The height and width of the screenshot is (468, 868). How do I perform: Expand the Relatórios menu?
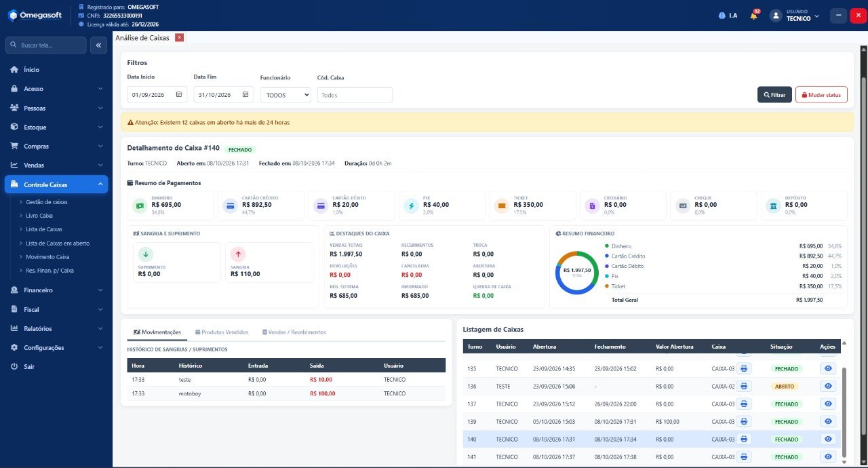click(56, 328)
